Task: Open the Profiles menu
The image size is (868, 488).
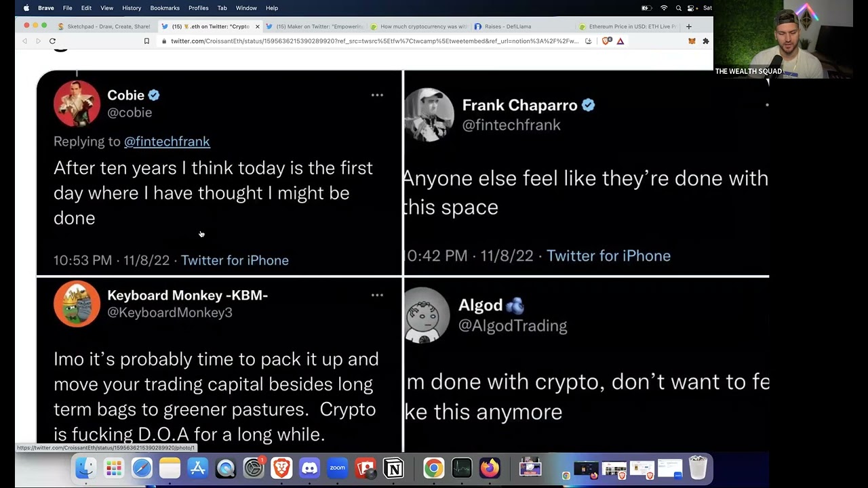Action: (x=198, y=8)
